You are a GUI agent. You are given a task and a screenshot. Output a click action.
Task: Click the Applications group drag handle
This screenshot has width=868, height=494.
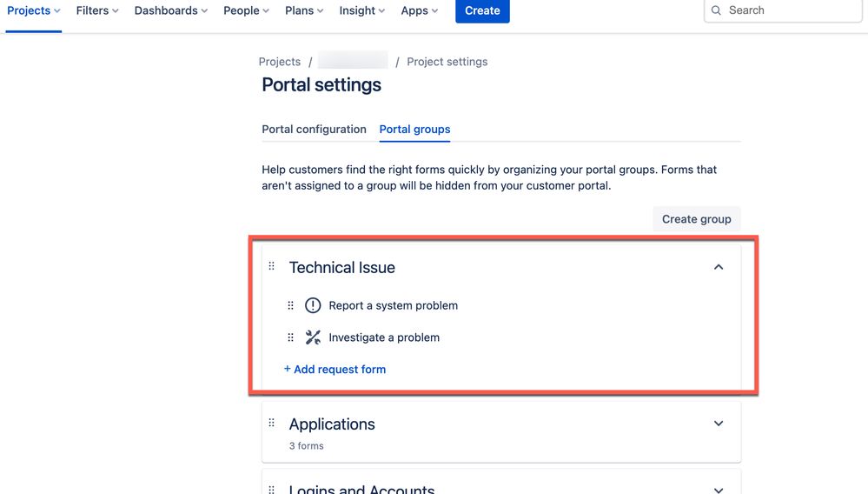[x=271, y=423]
